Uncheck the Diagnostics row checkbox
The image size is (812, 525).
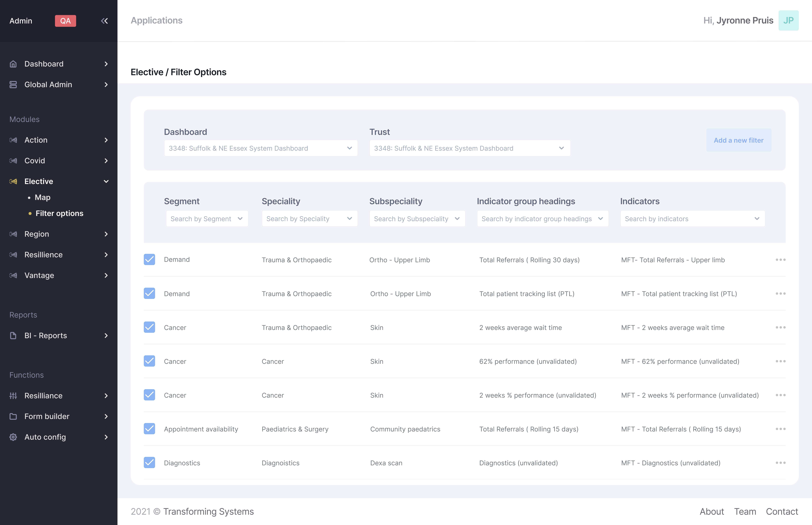tap(149, 463)
